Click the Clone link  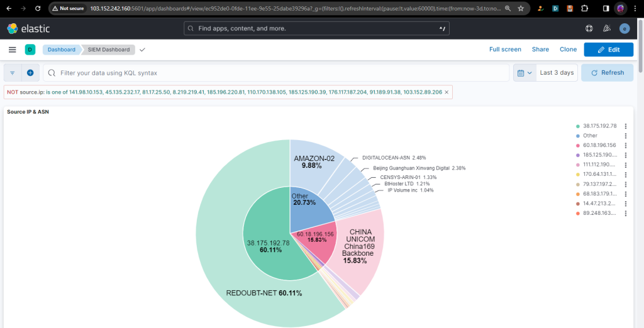[568, 49]
